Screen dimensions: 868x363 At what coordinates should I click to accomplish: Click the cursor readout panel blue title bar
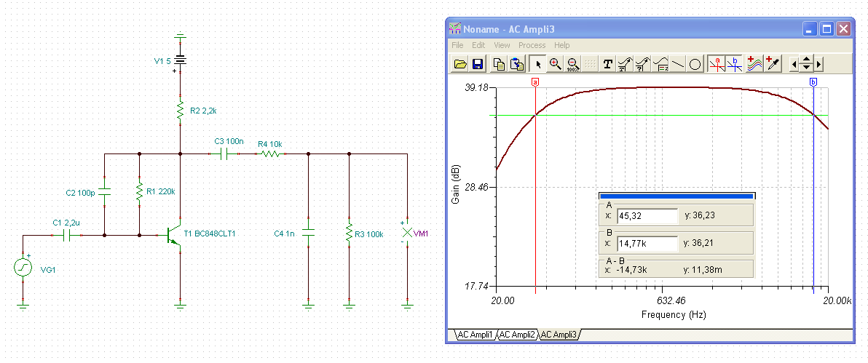pyautogui.click(x=676, y=196)
